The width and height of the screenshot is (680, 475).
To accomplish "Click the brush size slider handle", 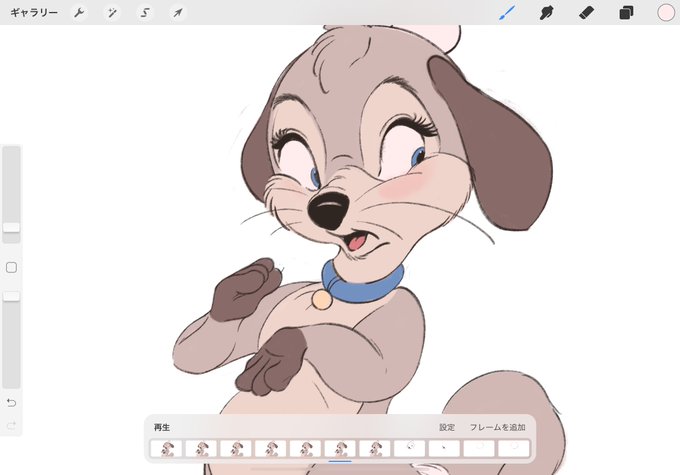I will click(11, 227).
